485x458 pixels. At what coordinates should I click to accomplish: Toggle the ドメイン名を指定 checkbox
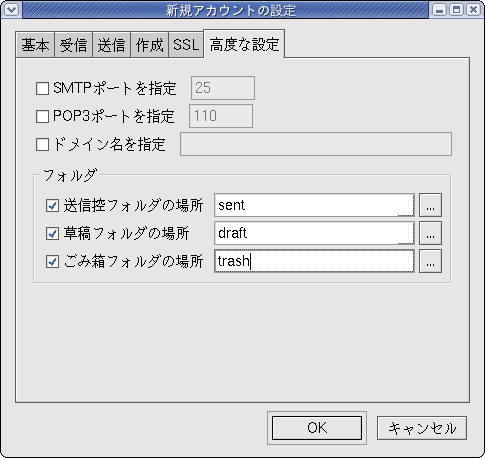coord(42,145)
